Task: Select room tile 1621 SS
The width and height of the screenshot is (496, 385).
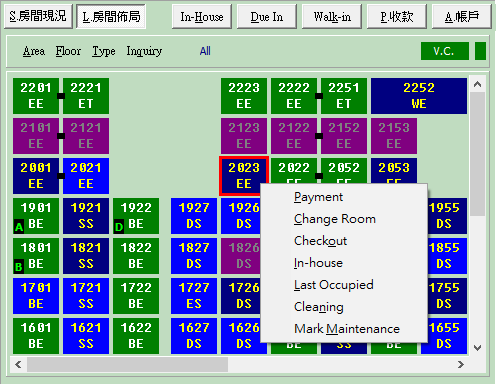Action: click(86, 336)
